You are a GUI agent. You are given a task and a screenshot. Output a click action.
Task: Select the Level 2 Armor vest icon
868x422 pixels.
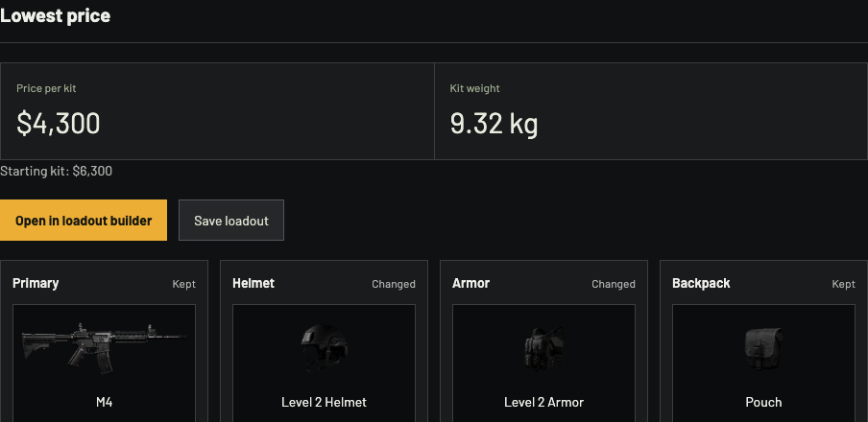544,348
